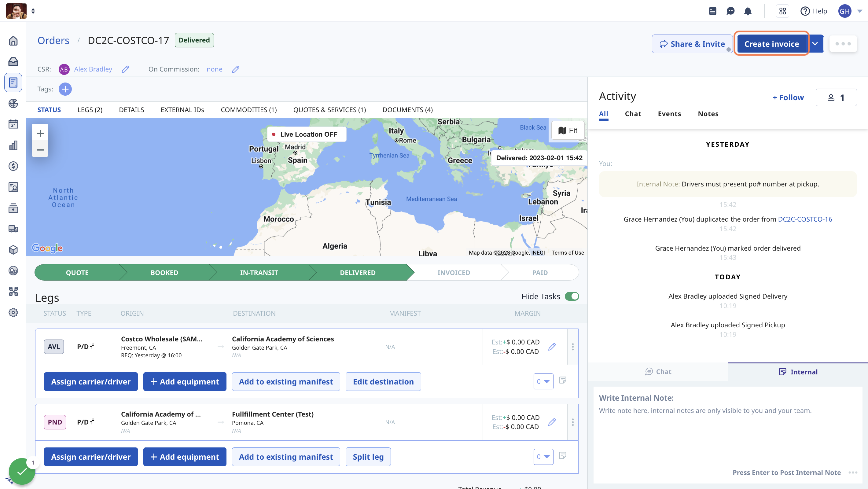Open the count dropdown on Fullfillment leg
Viewport: 868px width, 489px height.
[x=543, y=457]
